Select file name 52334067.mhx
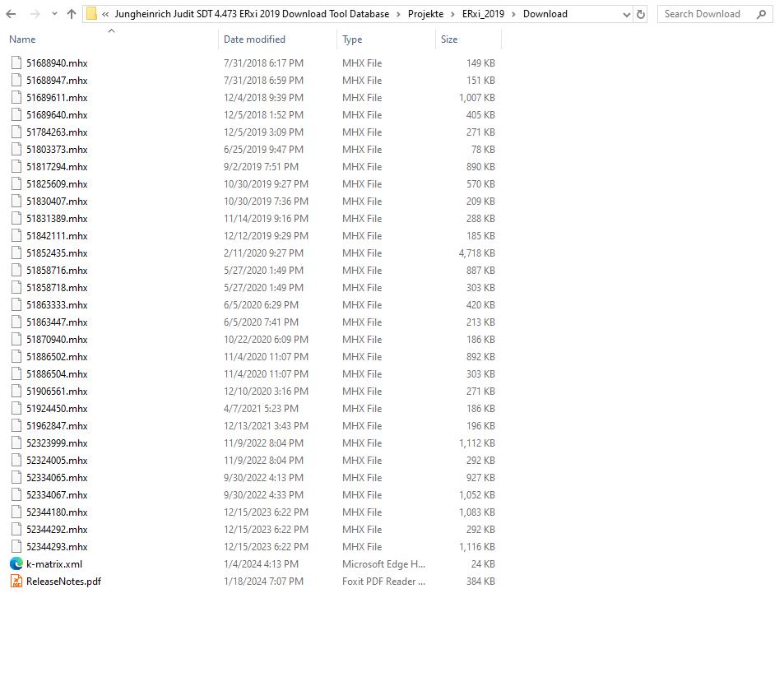784x686 pixels. click(x=57, y=494)
